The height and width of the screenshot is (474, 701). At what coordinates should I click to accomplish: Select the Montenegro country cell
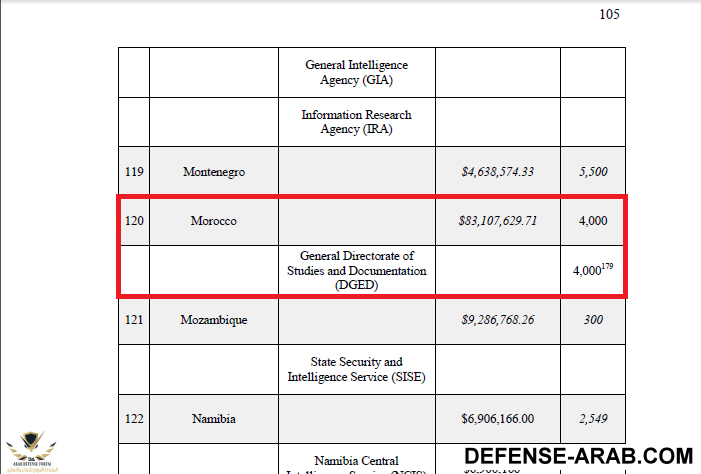point(214,172)
